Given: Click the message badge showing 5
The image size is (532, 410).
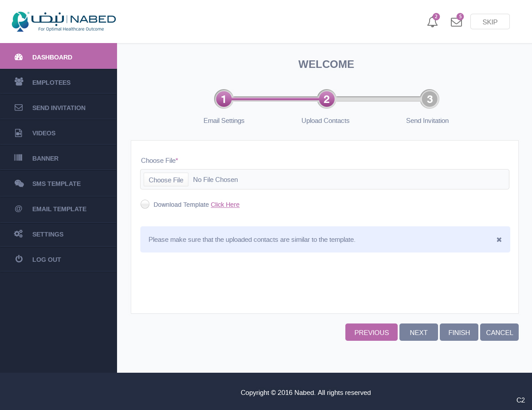Looking at the screenshot, I should pyautogui.click(x=460, y=16).
